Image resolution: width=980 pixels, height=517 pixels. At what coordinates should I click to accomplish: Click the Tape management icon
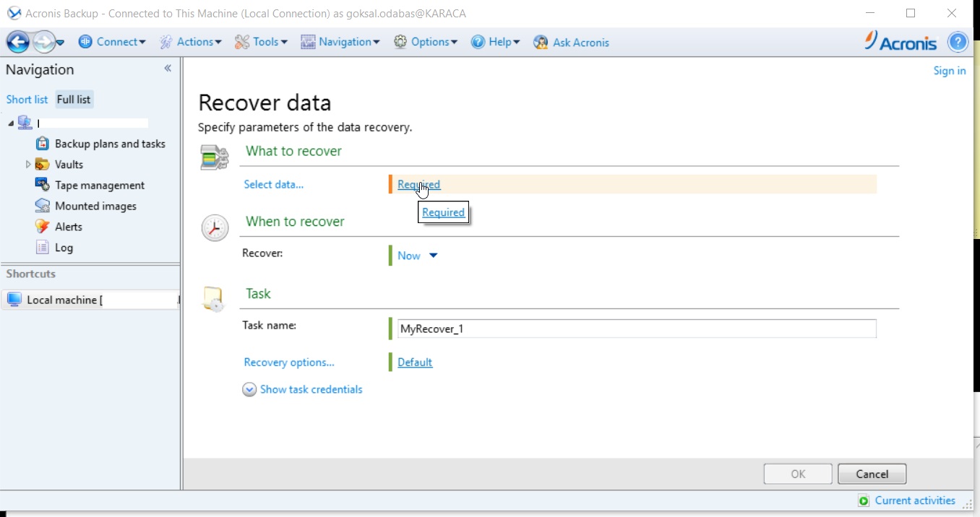(x=43, y=185)
